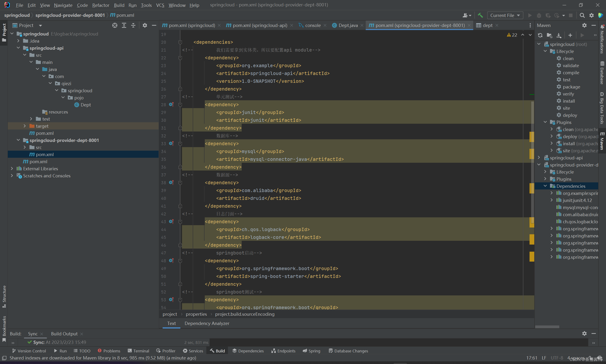The height and width of the screenshot is (364, 606).
Task: Click the Dependency Analyzer tab in editor
Action: 207,323
